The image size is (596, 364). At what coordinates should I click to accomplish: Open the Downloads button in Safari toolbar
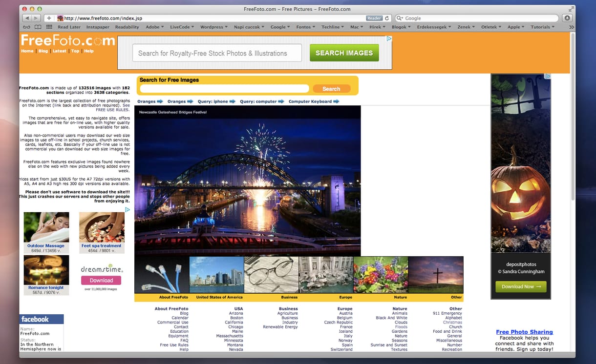tap(567, 18)
